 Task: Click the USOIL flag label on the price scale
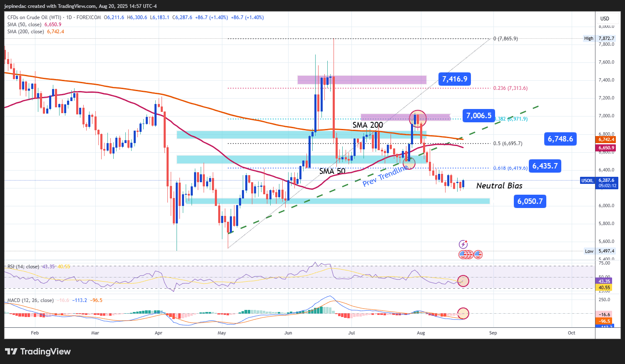pos(587,181)
